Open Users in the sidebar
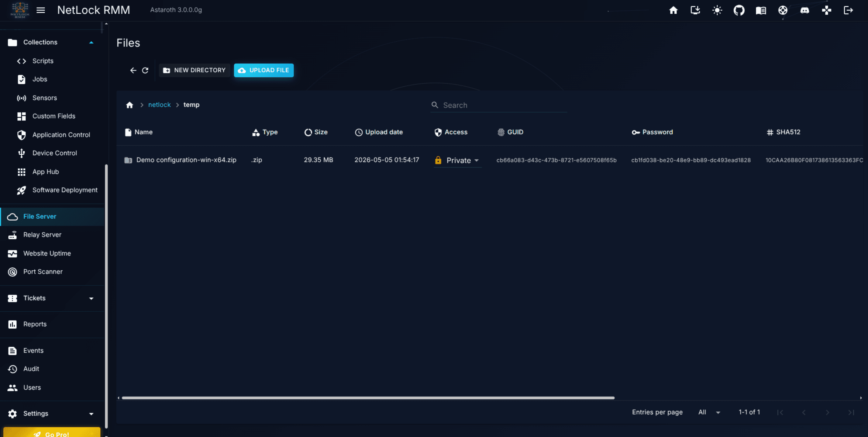The height and width of the screenshot is (437, 868). point(52,387)
